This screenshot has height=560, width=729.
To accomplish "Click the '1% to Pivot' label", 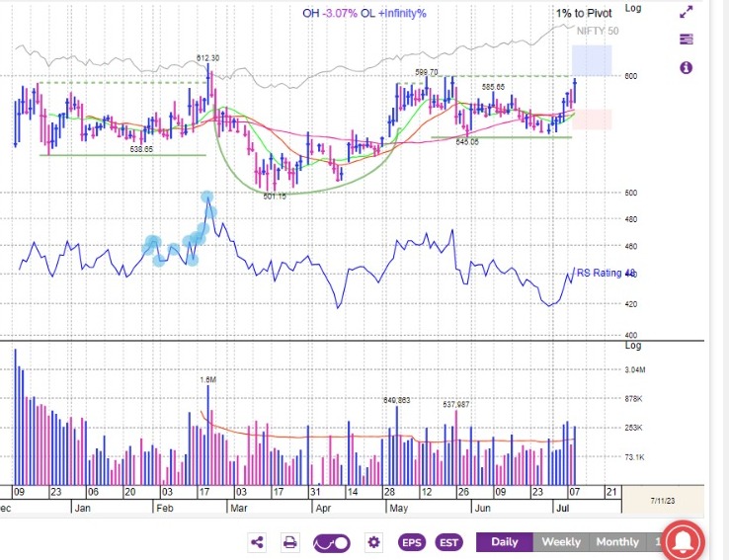I will point(584,14).
